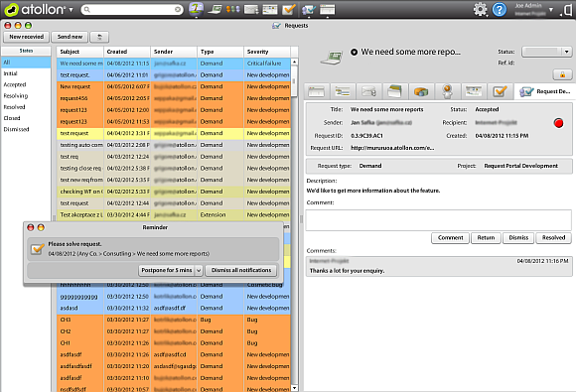The image size is (576, 392).
Task: Select the 'request456' row
Action: point(174,98)
